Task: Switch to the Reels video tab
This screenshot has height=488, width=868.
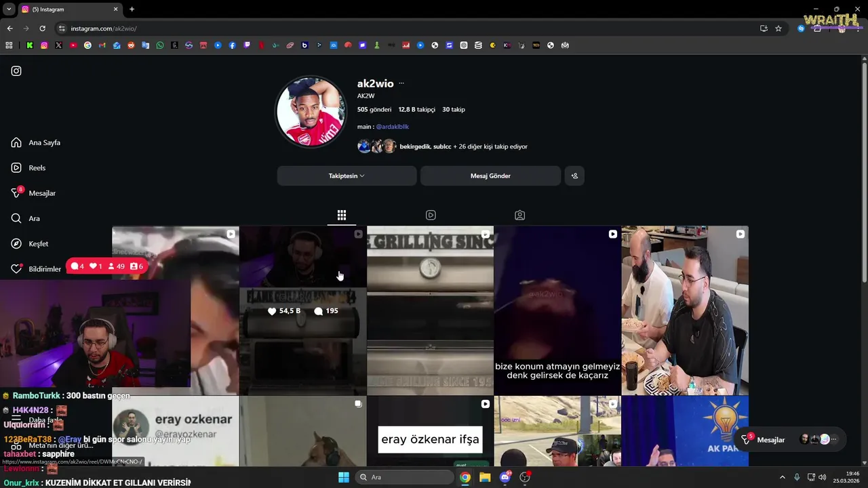Action: [431, 215]
